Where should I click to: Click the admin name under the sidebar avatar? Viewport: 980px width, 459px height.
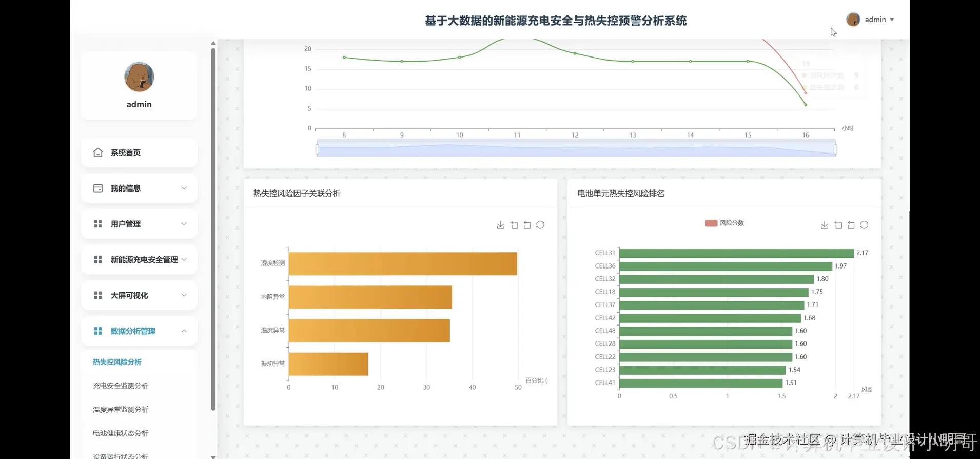[x=139, y=104]
